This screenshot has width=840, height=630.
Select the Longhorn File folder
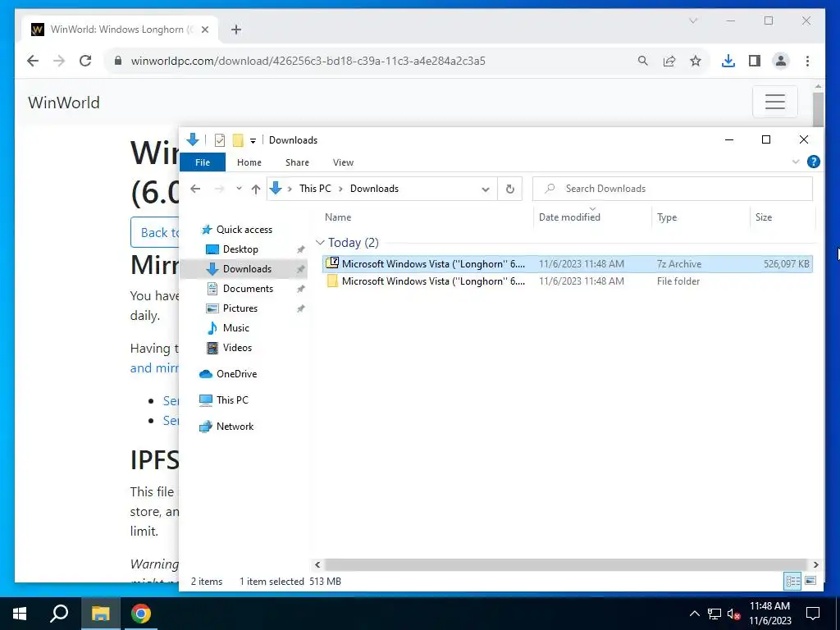click(568, 281)
